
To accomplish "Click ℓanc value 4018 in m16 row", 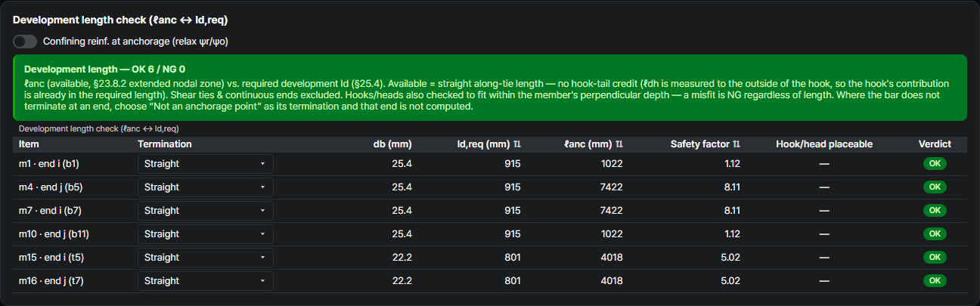I will pos(611,281).
